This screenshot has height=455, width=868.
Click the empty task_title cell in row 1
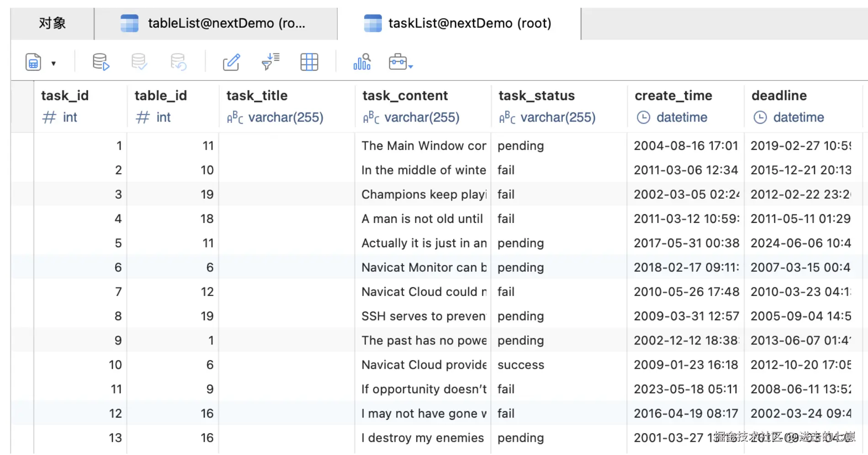coord(286,146)
